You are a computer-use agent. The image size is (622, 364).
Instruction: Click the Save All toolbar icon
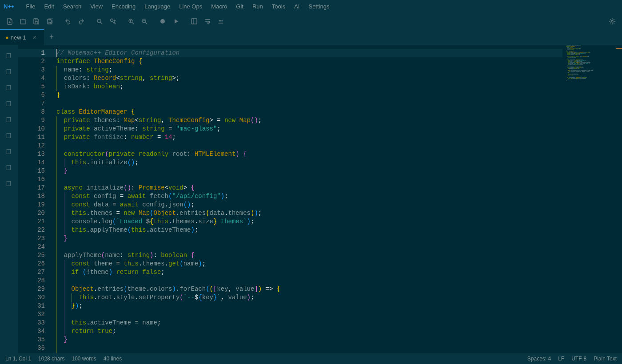(49, 21)
